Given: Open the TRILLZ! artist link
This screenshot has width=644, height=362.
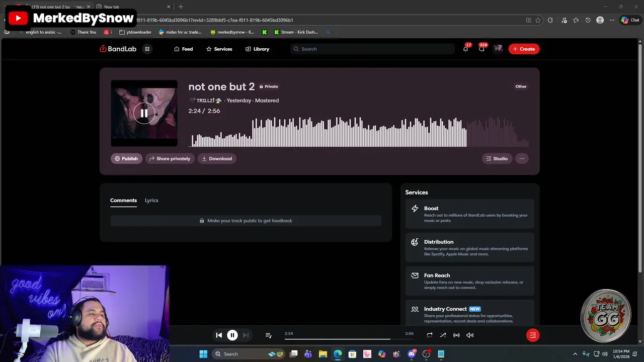Looking at the screenshot, I should 205,101.
